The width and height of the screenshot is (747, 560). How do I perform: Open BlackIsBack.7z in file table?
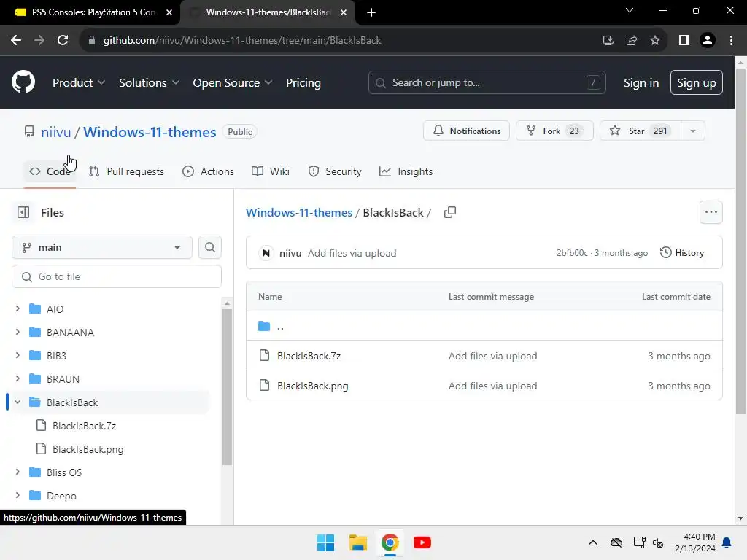tap(309, 356)
